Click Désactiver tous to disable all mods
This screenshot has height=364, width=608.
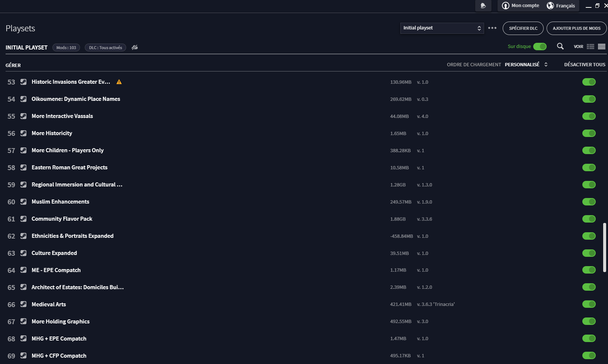tap(585, 64)
